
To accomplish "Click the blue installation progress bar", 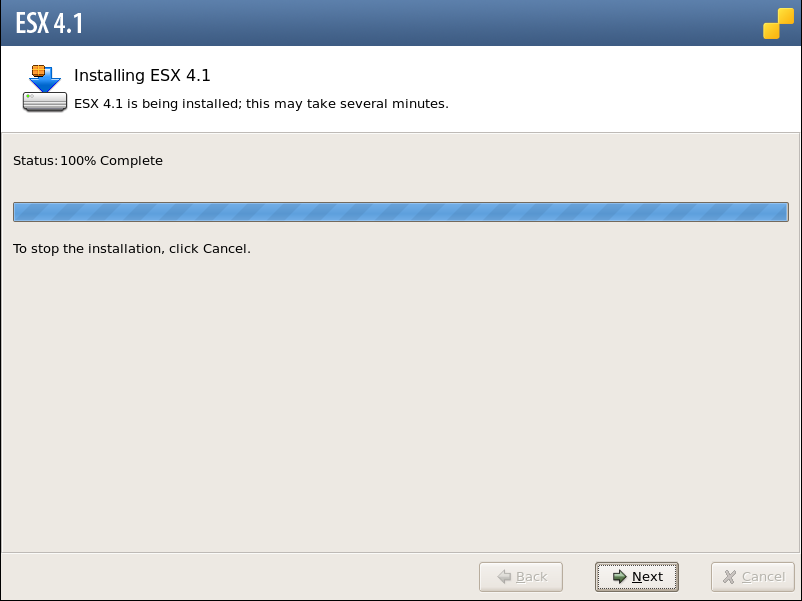I will [x=400, y=212].
